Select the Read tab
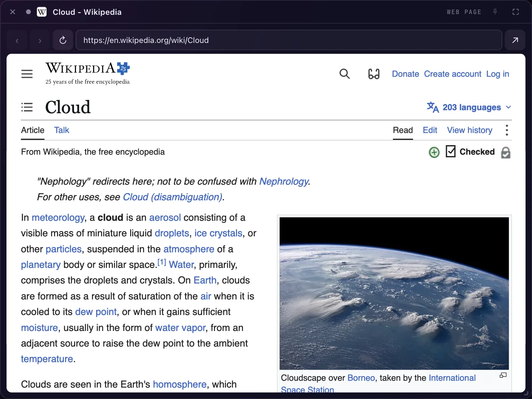This screenshot has width=532, height=399. 403,130
